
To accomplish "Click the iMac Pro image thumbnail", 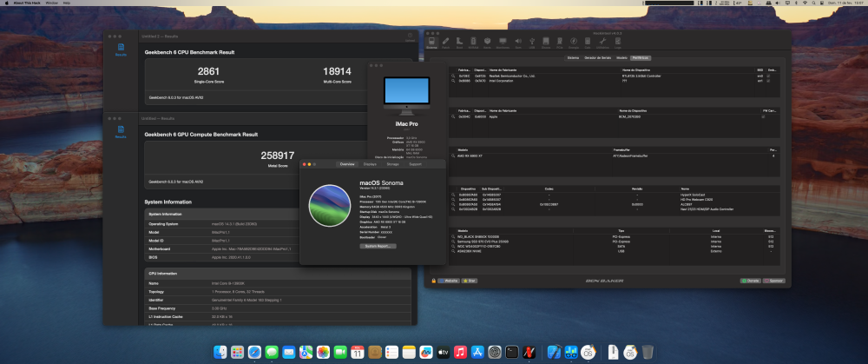I will [x=406, y=96].
